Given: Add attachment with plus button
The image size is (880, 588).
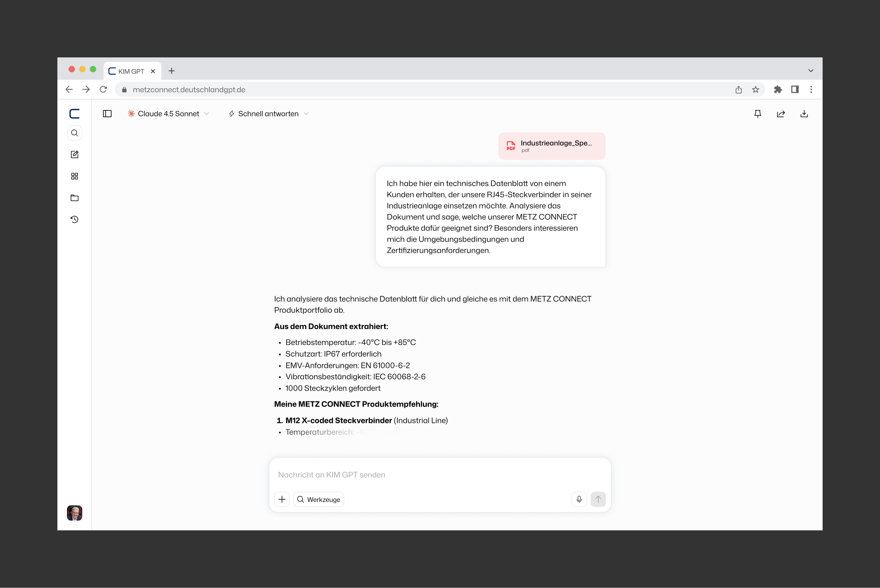Looking at the screenshot, I should click(x=282, y=500).
